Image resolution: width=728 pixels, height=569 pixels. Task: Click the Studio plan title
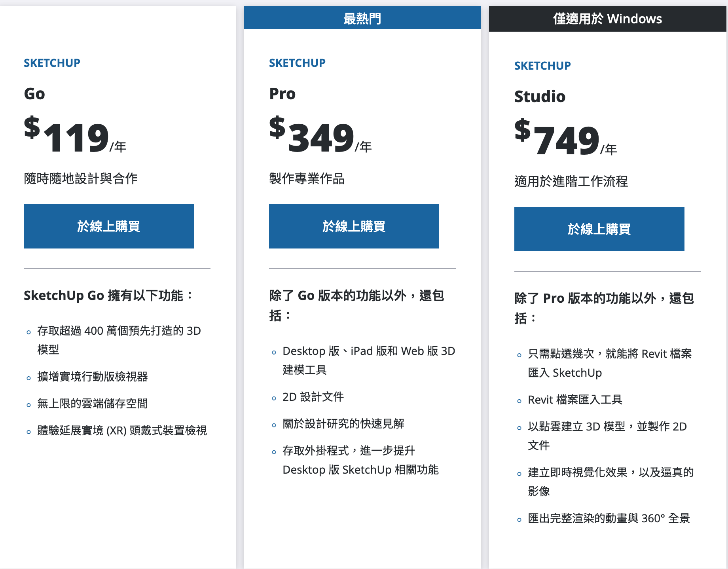[540, 97]
